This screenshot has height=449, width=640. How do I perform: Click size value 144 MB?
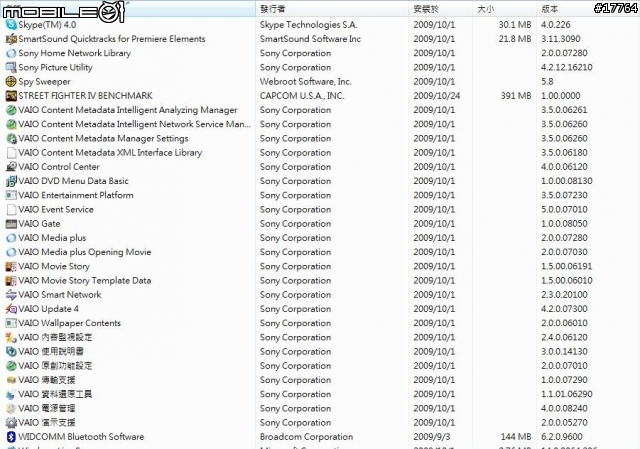(x=516, y=437)
